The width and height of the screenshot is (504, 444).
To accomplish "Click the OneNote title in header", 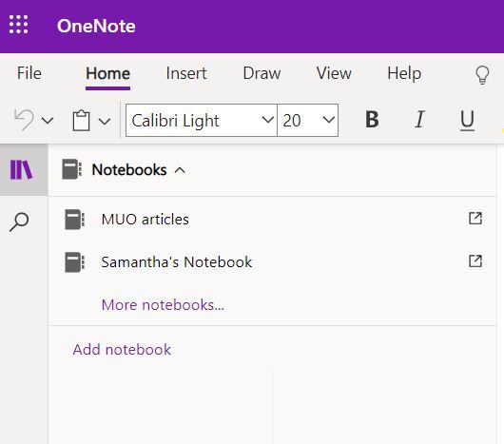I will [96, 26].
